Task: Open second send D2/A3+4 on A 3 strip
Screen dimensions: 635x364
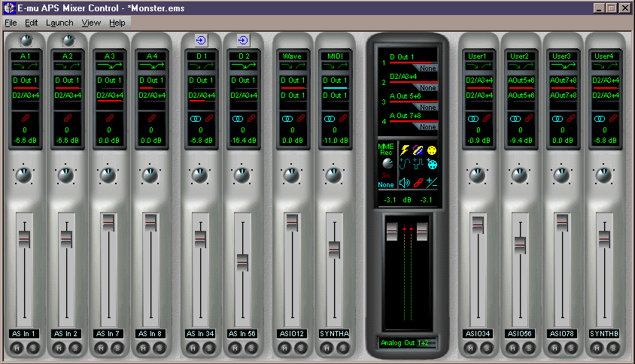Action: [x=109, y=96]
